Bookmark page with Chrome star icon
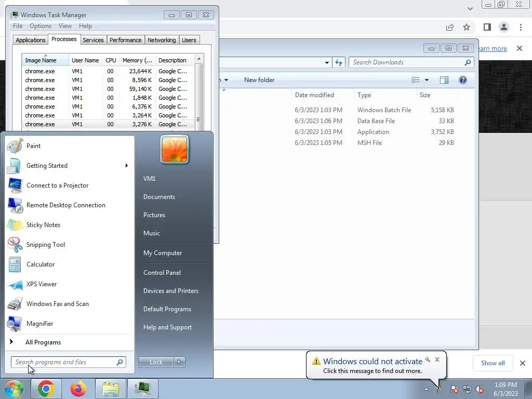532x399 pixels. click(467, 27)
